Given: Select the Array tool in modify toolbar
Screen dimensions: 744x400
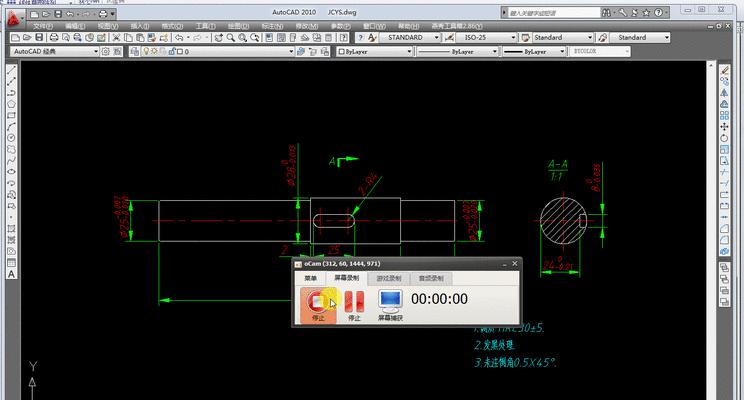Looking at the screenshot, I should click(x=725, y=115).
